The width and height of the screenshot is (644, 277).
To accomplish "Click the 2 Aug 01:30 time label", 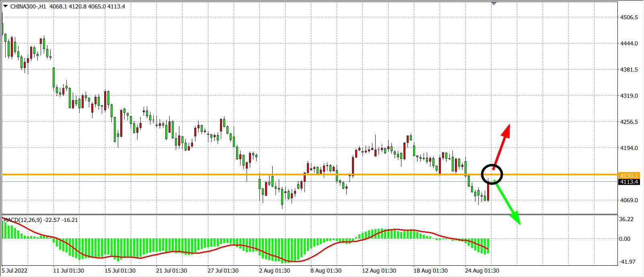I will pos(275,271).
